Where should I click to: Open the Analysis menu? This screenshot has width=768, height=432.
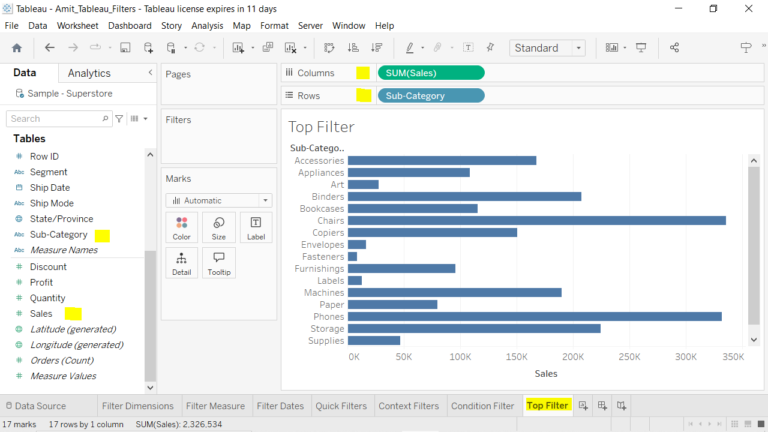click(x=207, y=25)
